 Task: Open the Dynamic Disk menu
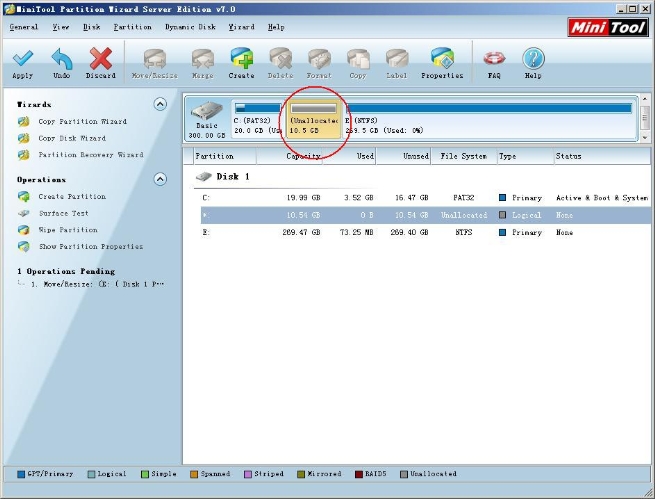(190, 27)
